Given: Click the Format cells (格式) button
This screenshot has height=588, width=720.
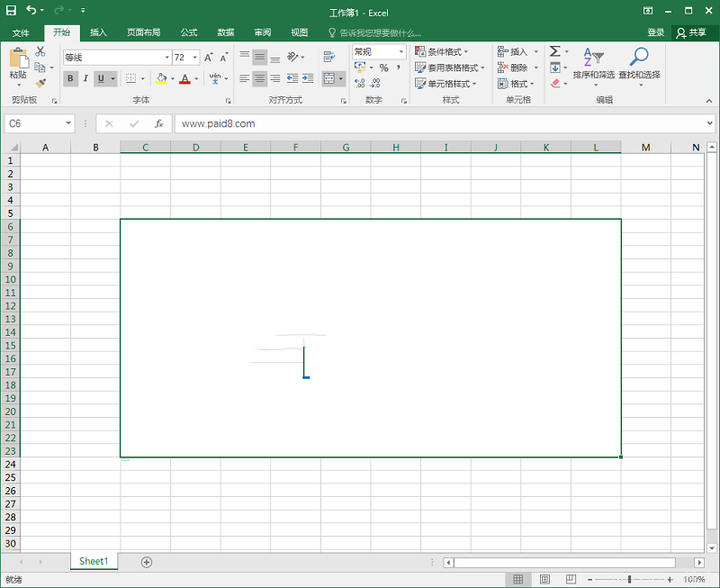Looking at the screenshot, I should pos(516,84).
